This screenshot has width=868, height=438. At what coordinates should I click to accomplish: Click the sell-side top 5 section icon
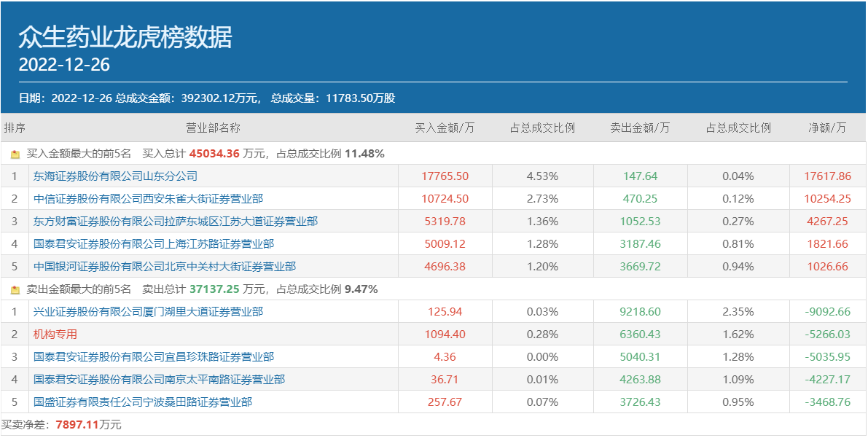click(15, 290)
